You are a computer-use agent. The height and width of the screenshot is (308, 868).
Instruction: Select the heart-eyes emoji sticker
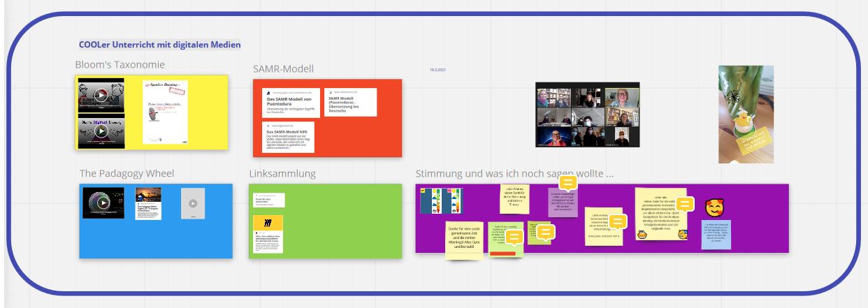click(714, 208)
